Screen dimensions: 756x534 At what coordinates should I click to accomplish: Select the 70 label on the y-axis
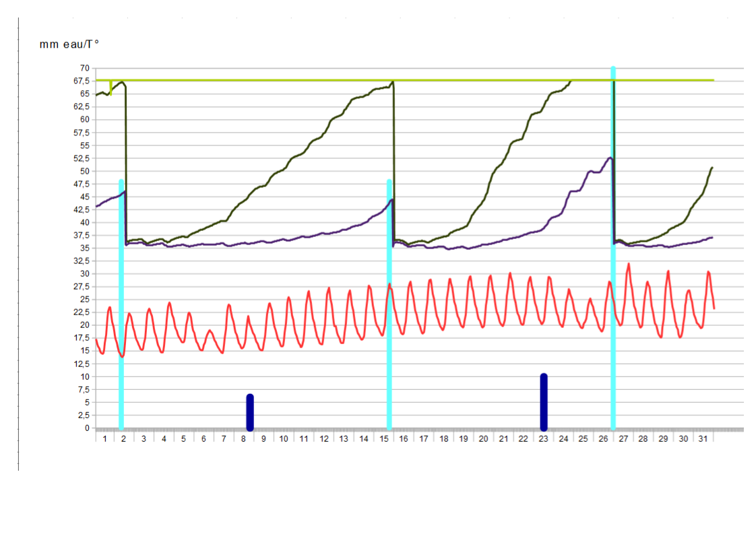[x=84, y=67]
